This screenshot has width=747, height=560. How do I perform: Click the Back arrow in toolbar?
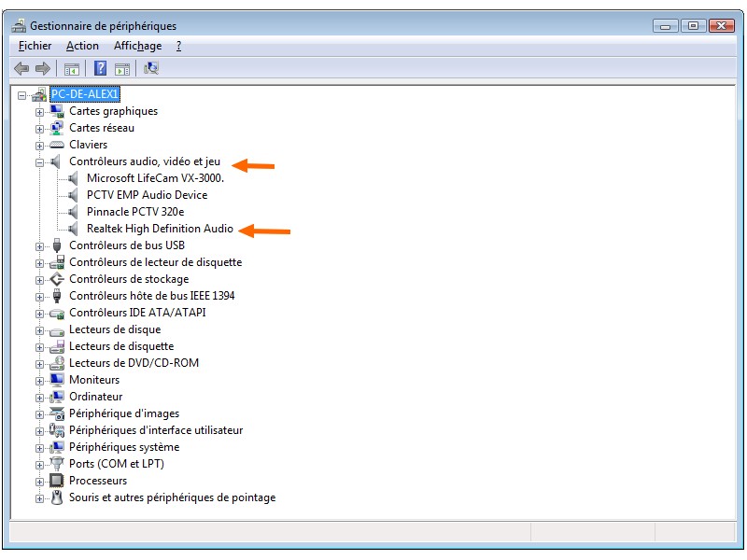21,68
